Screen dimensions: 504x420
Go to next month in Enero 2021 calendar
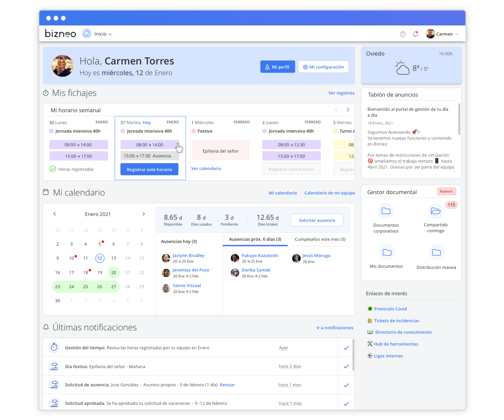pos(144,214)
